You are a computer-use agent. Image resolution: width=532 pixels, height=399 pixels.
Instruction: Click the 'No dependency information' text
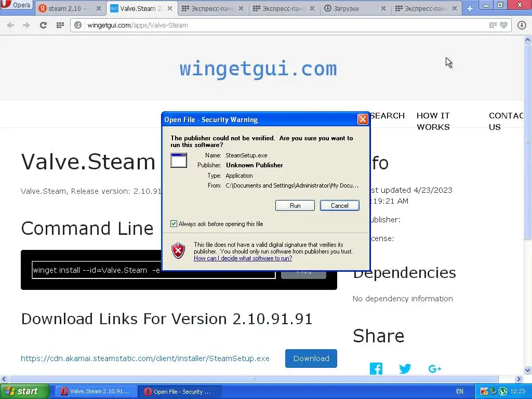pos(403,299)
